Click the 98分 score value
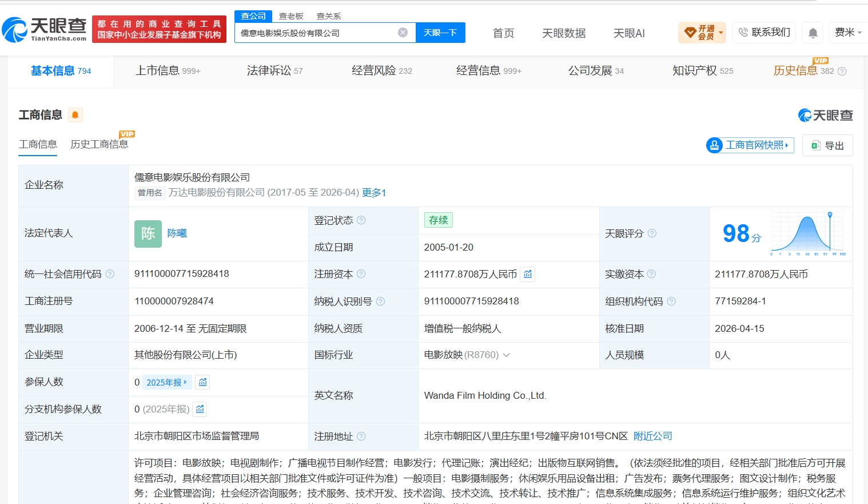This screenshot has height=504, width=868. click(x=742, y=233)
